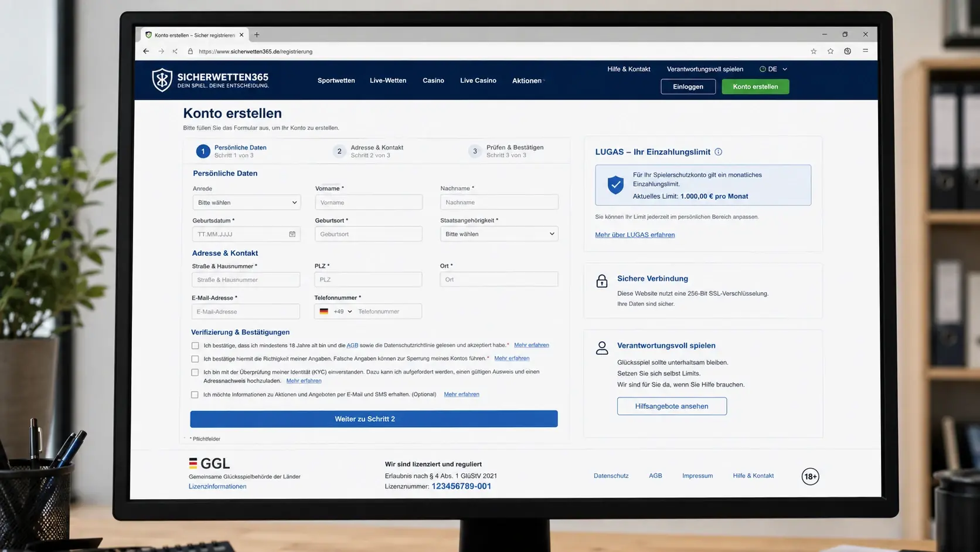Select step 3 Prüfen & Bestätigen
980x552 pixels.
point(506,151)
